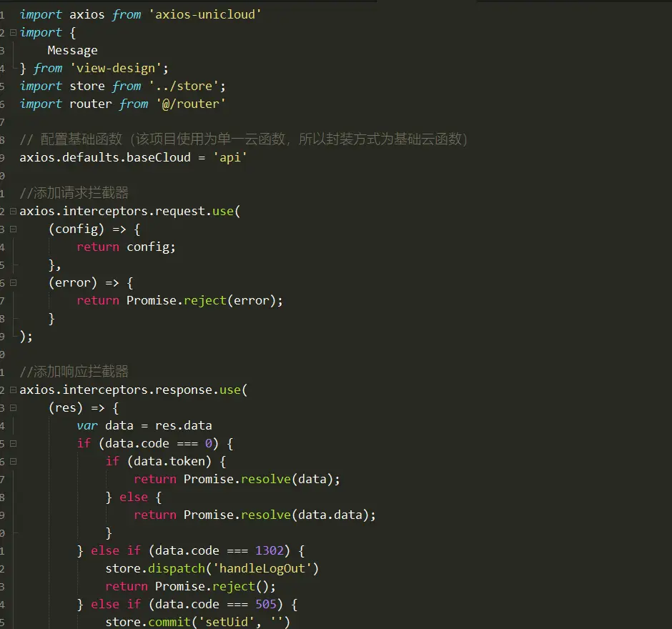Click the 'return config;' statement
Viewport: 672px width, 629px height.
[x=126, y=247]
